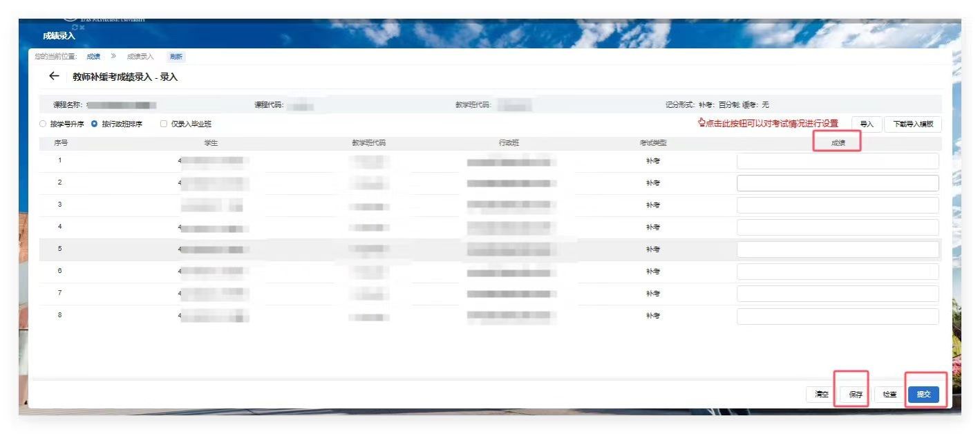Click the 导入 button
This screenshot has height=434, width=980.
tap(867, 124)
